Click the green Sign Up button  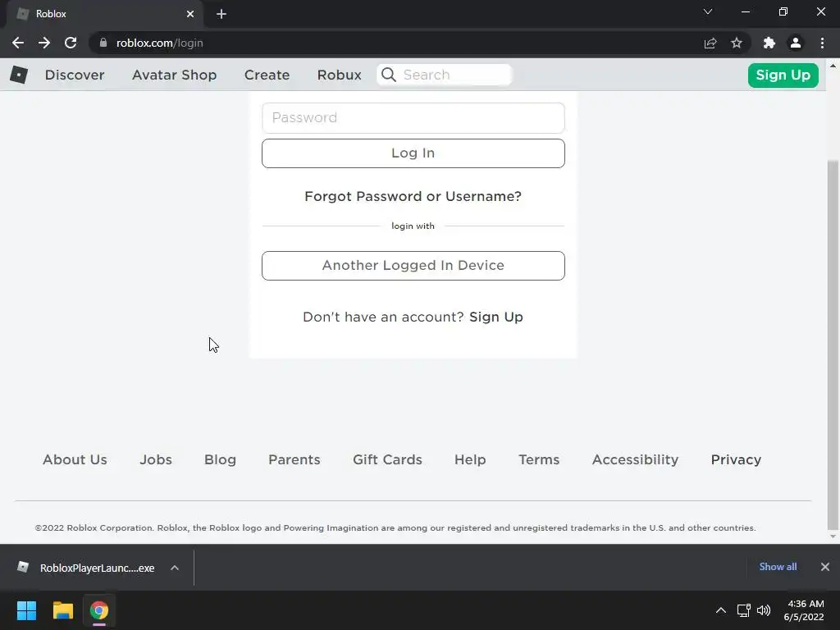point(783,75)
